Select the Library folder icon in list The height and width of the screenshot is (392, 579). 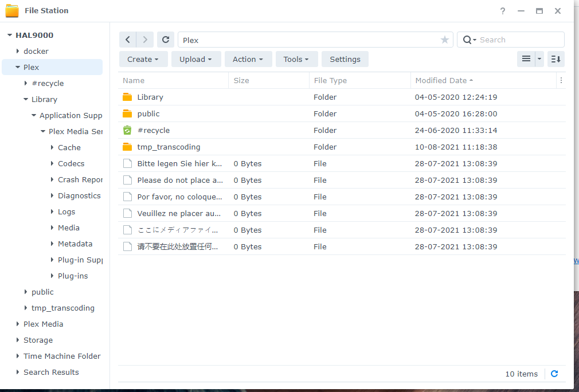tap(127, 97)
